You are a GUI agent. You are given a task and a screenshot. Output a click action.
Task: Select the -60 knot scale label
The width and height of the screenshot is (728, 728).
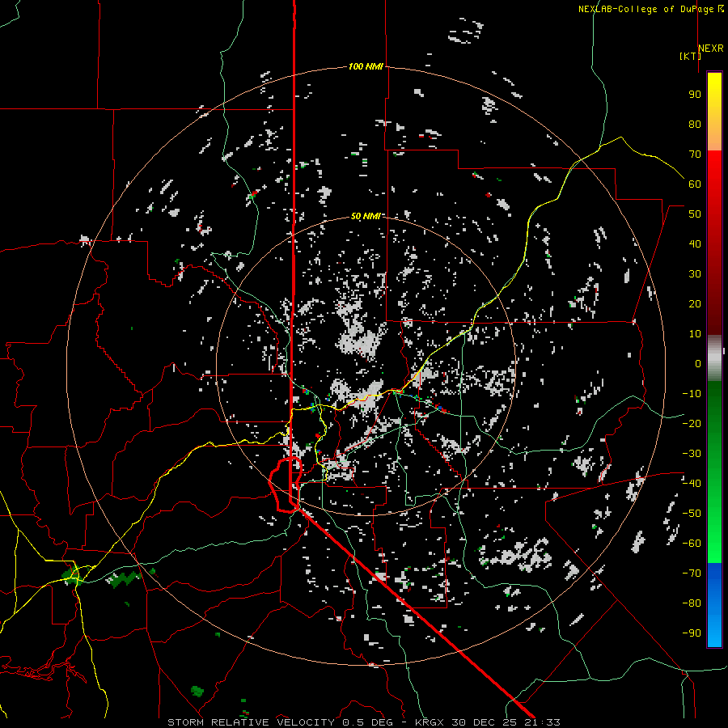point(692,544)
